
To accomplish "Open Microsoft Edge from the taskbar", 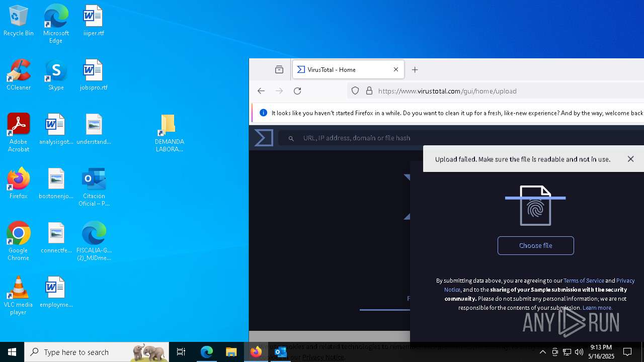I will pyautogui.click(x=207, y=352).
